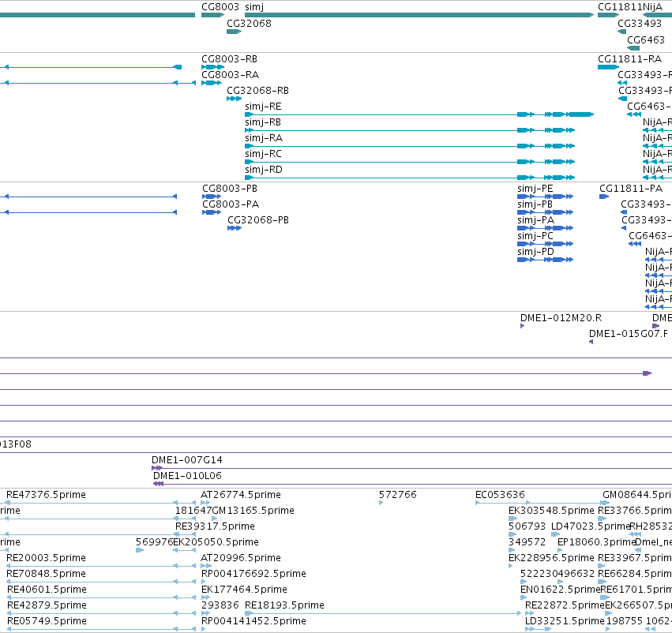Click protein label CG11811-PA

pyautogui.click(x=631, y=189)
